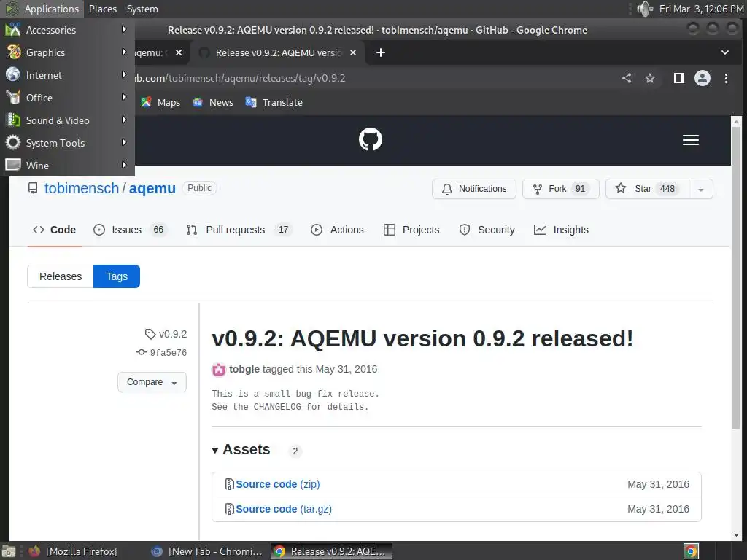Fork the repository
Image resolution: width=747 pixels, height=560 pixels.
coord(561,189)
